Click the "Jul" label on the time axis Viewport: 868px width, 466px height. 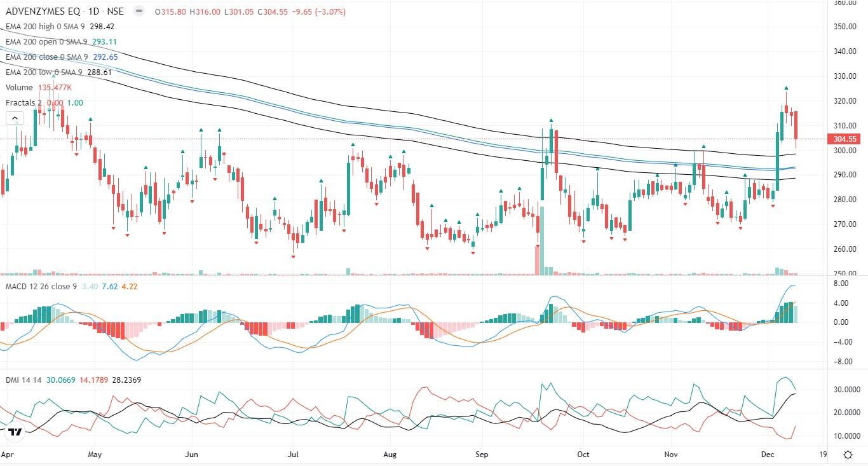click(293, 455)
